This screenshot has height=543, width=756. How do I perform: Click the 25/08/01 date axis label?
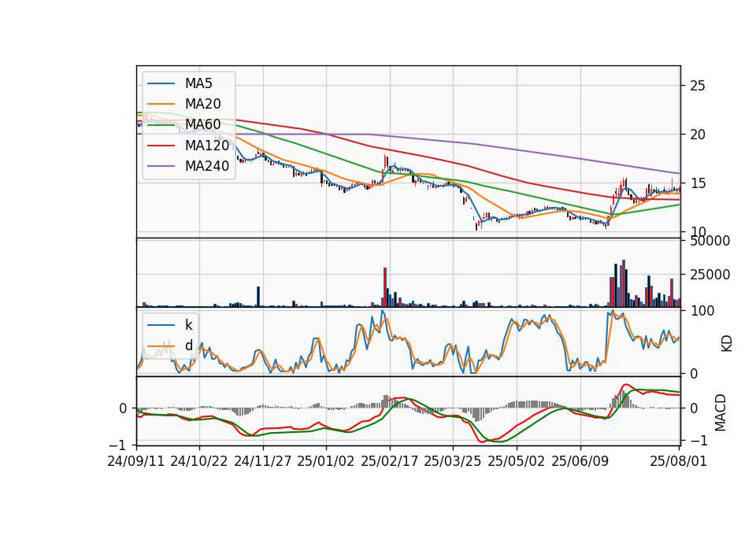click(x=678, y=461)
